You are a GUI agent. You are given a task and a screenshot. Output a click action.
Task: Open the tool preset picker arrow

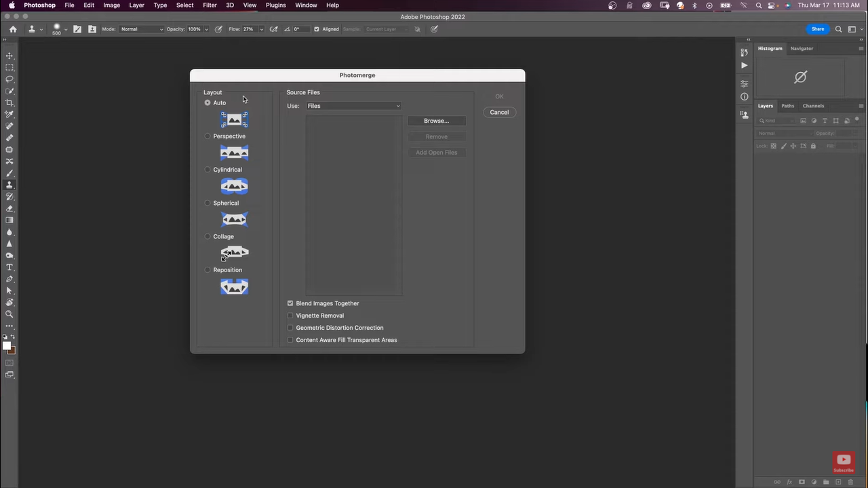click(41, 30)
